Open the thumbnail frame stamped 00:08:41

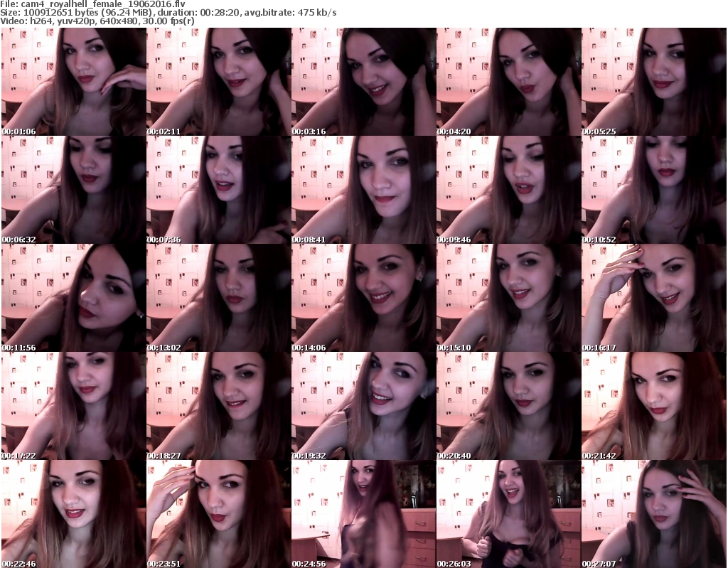pos(363,190)
